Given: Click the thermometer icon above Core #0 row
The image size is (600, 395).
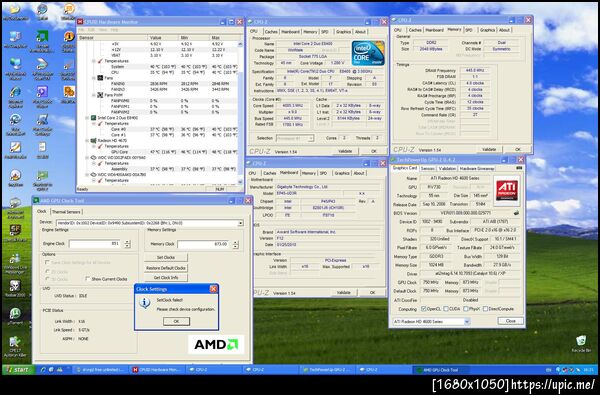Looking at the screenshot, I should [x=100, y=124].
